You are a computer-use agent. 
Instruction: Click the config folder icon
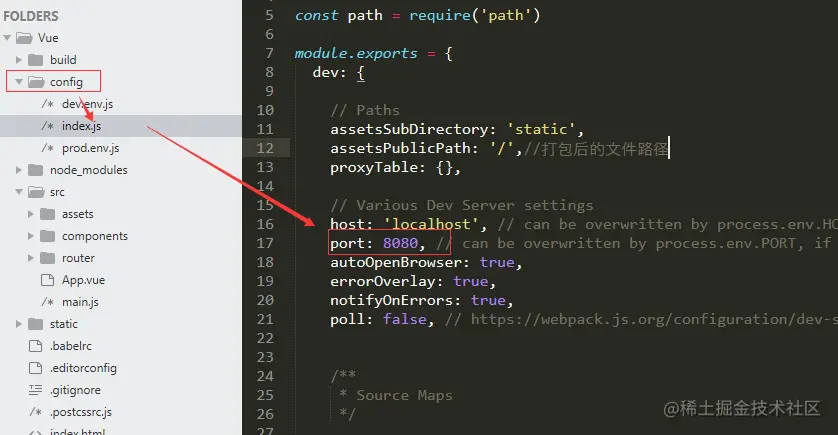click(36, 82)
